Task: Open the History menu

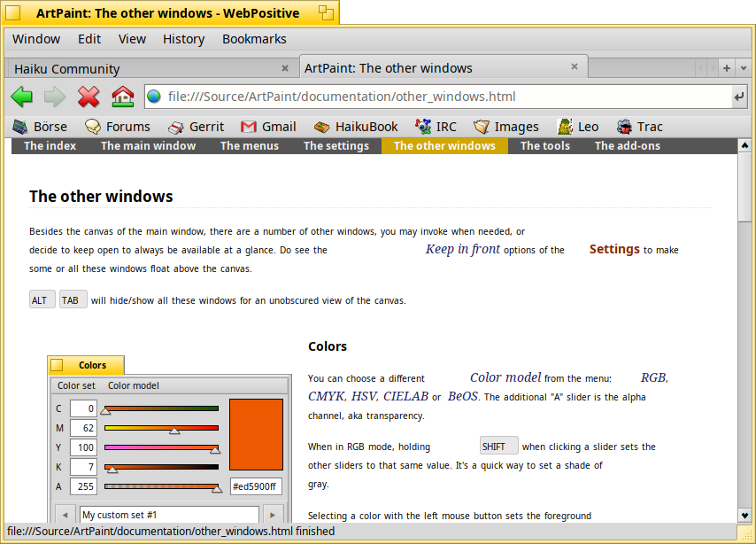Action: tap(183, 39)
